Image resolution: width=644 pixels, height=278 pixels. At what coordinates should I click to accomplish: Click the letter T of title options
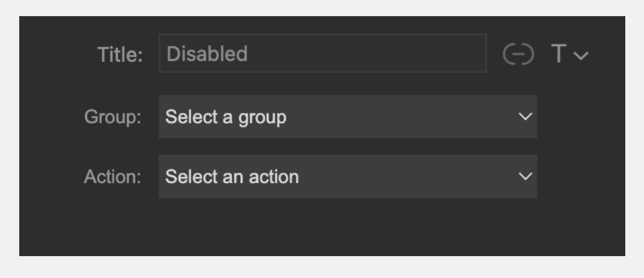pos(559,54)
